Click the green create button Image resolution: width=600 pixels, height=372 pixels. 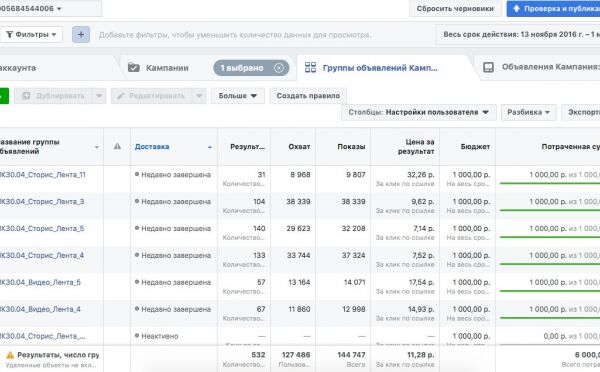(4, 96)
